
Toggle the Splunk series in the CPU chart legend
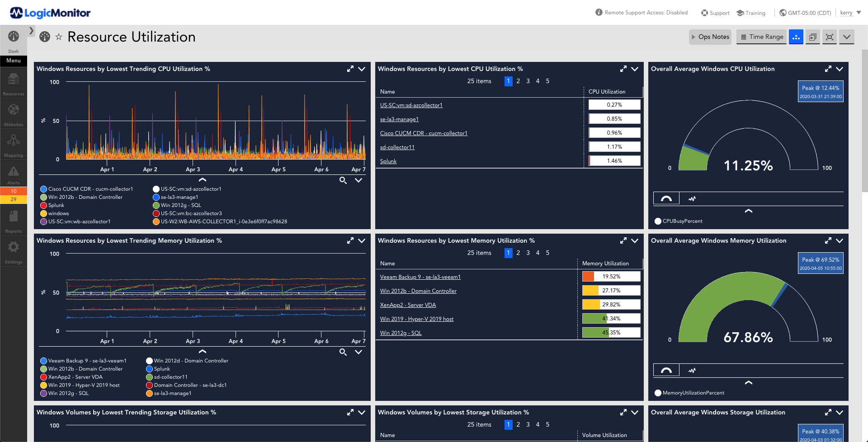click(56, 205)
